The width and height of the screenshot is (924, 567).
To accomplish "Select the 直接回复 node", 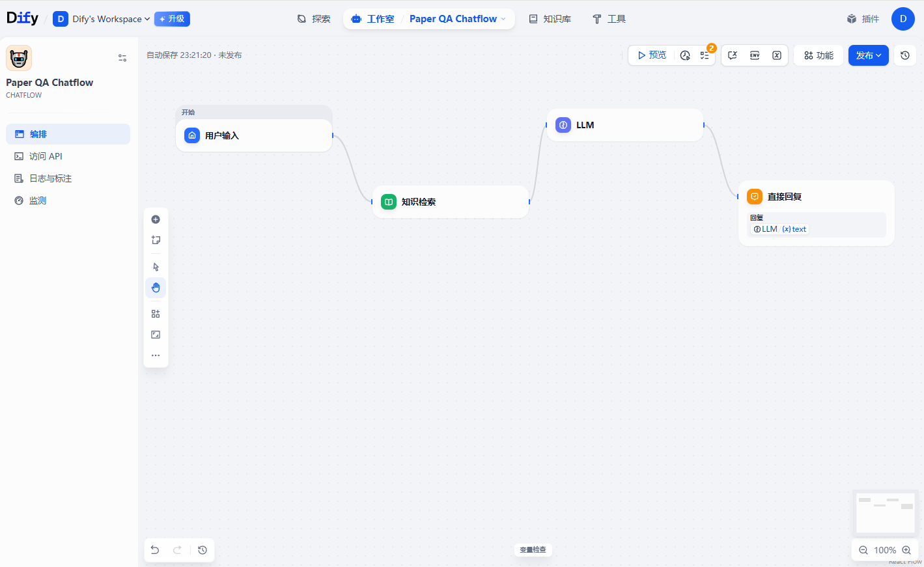I will click(817, 213).
